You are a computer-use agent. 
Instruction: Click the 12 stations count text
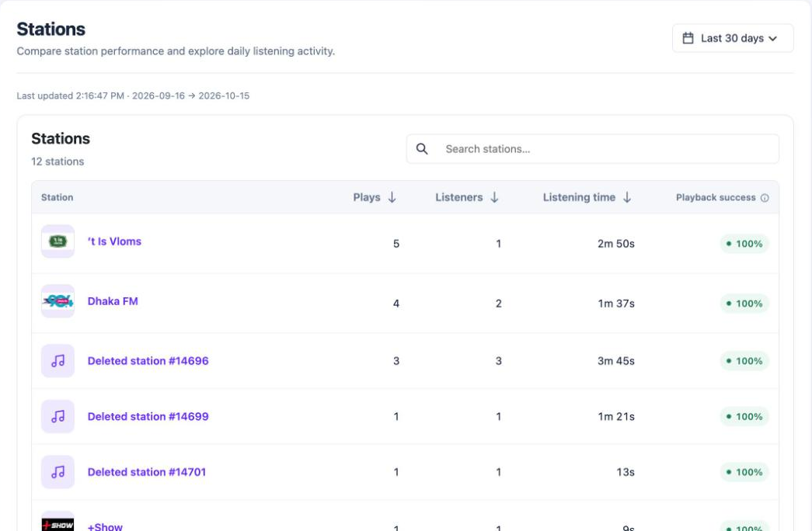tap(58, 161)
